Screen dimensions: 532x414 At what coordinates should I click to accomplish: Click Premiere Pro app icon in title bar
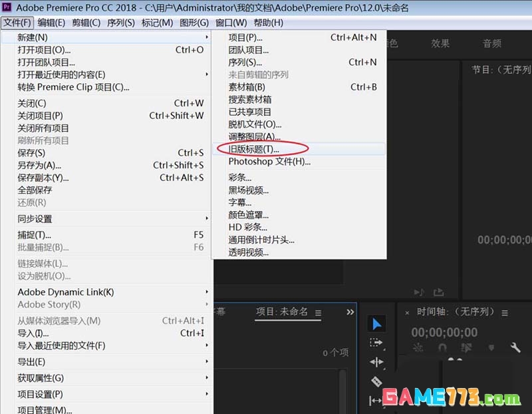click(x=7, y=7)
